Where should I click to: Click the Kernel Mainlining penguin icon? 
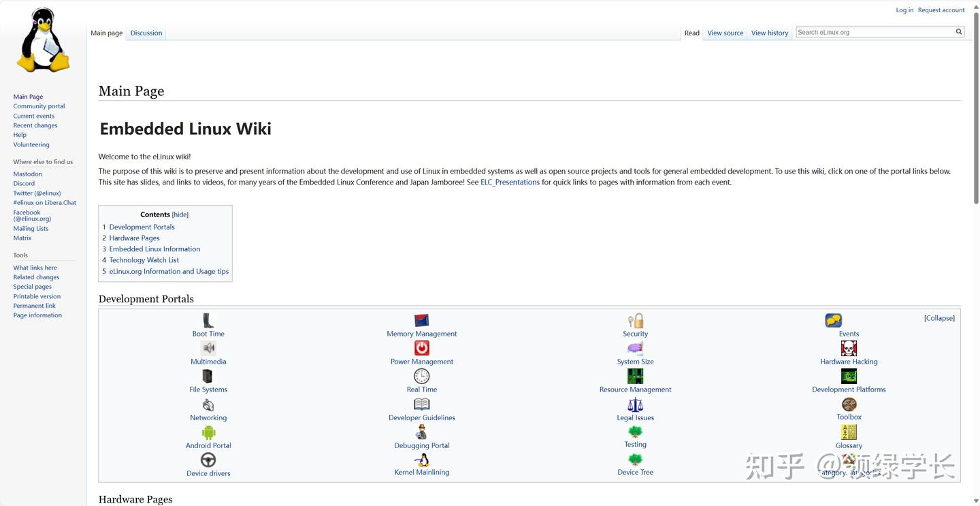(422, 460)
